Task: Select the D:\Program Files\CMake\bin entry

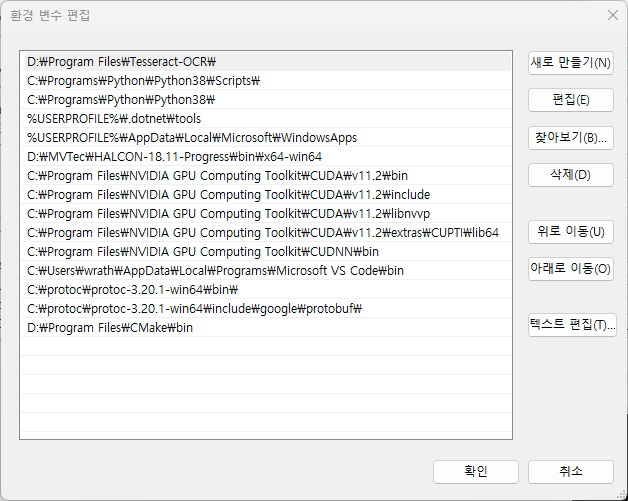Action: point(268,328)
